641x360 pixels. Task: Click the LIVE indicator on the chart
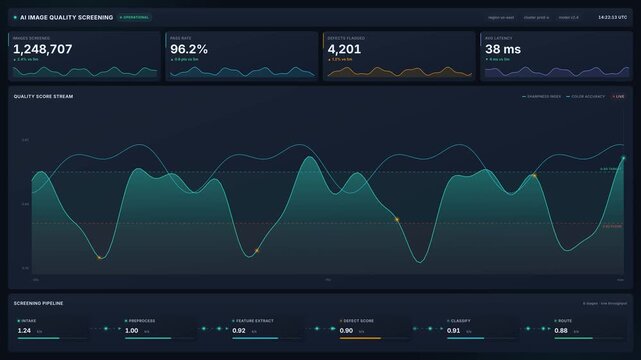[618, 96]
